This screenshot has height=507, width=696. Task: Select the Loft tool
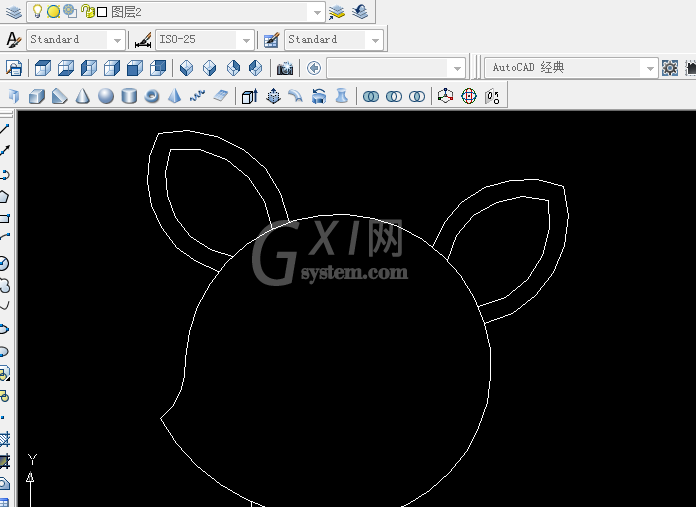341,96
